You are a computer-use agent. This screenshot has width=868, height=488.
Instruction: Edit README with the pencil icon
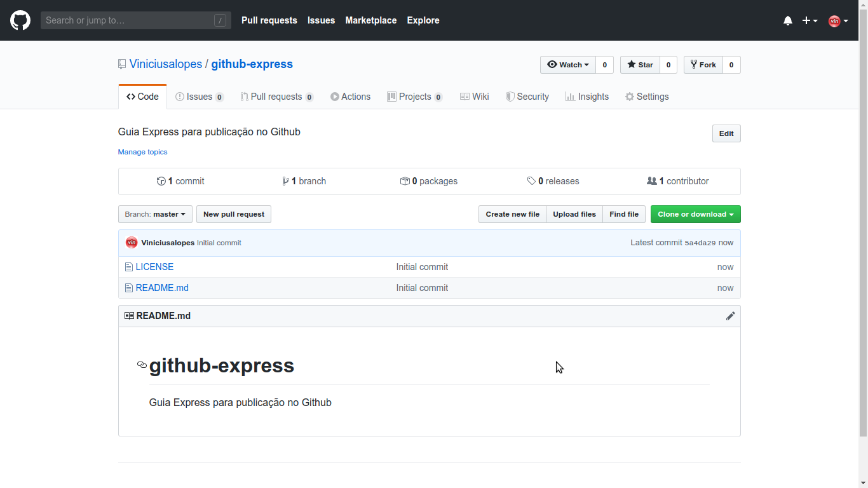(x=731, y=316)
